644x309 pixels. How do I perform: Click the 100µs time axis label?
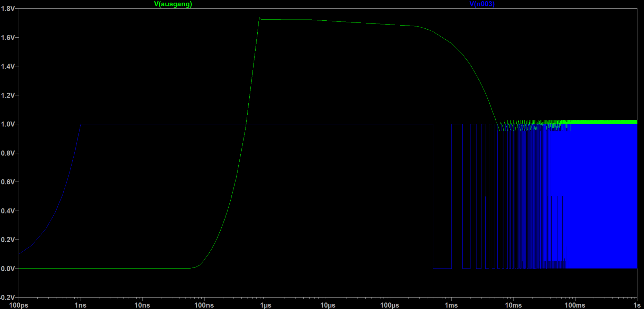pyautogui.click(x=390, y=305)
